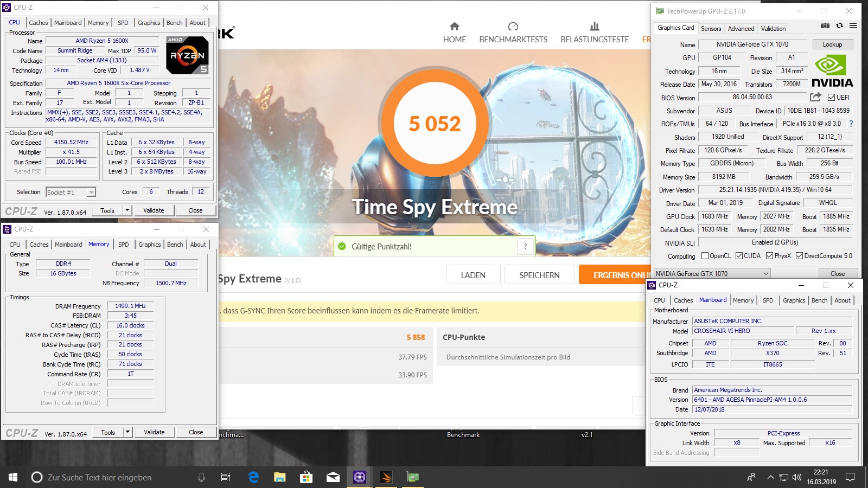
Task: Click the taskbar microphone icon
Action: coord(201,477)
